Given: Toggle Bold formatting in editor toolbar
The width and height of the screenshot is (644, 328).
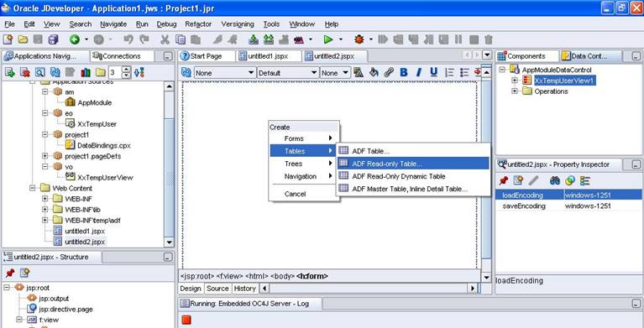Looking at the screenshot, I should [404, 73].
